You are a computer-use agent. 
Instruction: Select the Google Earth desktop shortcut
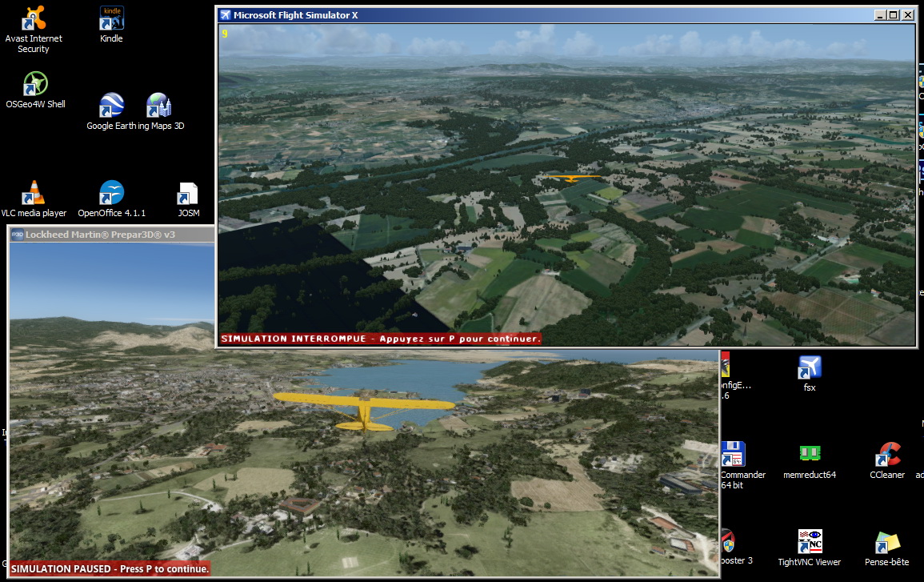coord(111,106)
